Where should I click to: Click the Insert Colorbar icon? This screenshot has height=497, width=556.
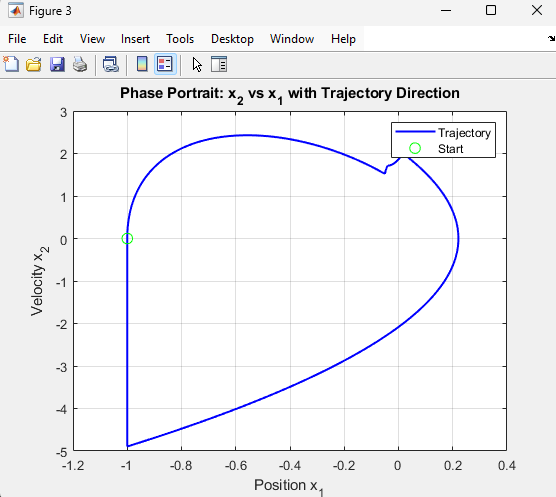tap(142, 65)
